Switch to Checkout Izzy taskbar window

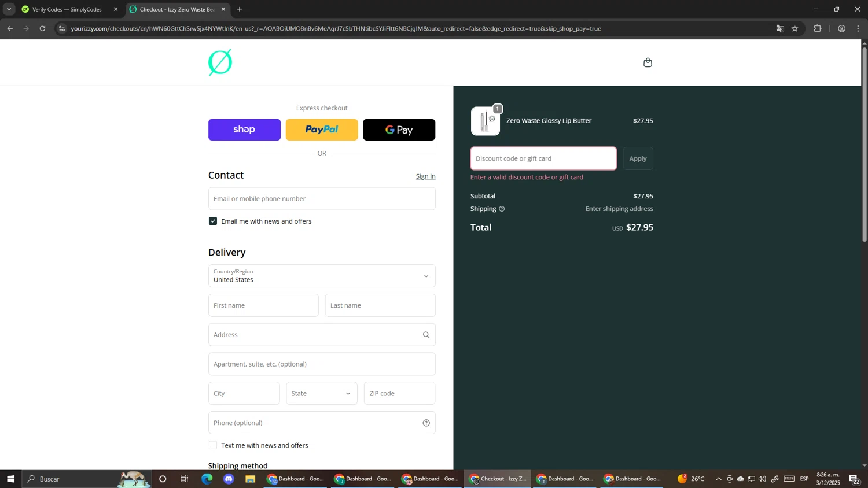tap(498, 479)
